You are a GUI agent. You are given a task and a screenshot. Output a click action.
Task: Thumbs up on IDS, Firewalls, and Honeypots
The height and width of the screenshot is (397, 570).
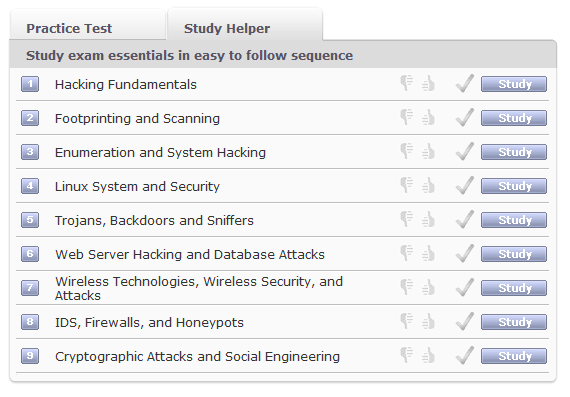coord(429,321)
